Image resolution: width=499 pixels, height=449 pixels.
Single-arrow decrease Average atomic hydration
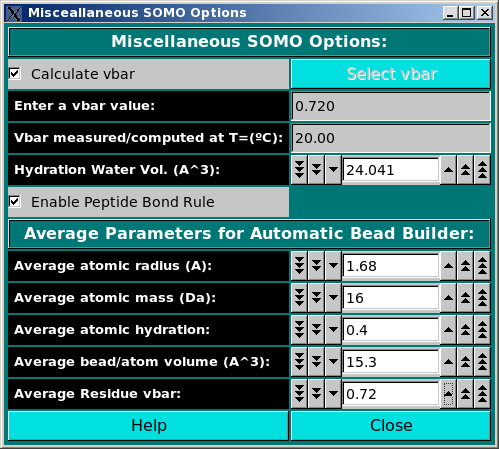coord(333,330)
